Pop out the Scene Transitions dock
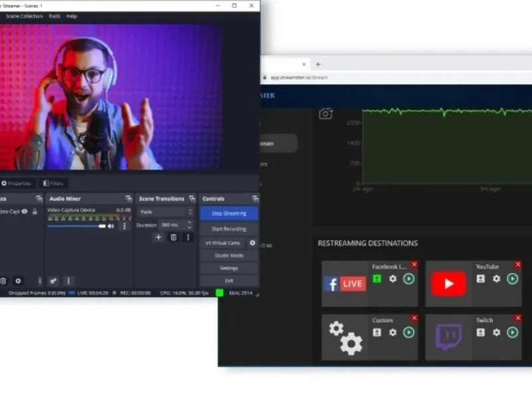 tap(192, 198)
